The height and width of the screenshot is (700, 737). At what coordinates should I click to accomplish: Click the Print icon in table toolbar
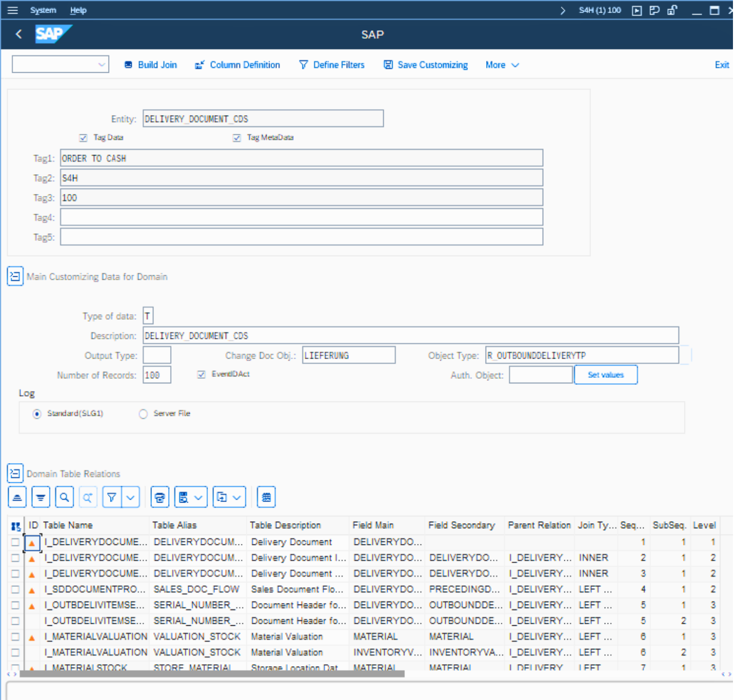(x=160, y=497)
